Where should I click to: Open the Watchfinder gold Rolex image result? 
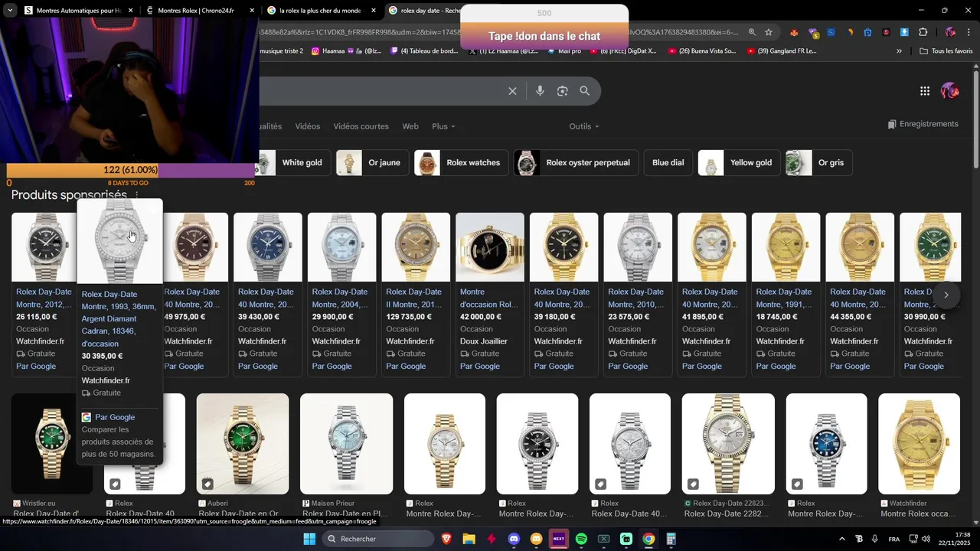[x=919, y=444]
